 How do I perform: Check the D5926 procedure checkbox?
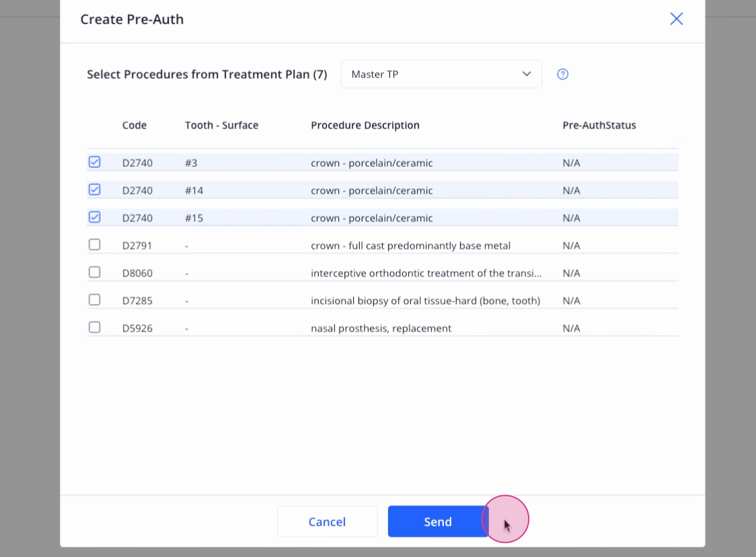[94, 327]
